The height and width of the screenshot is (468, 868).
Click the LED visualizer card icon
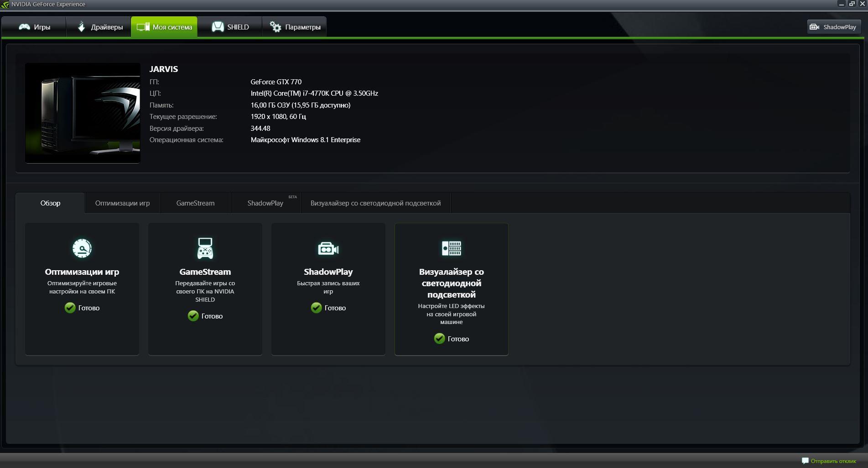tap(452, 248)
